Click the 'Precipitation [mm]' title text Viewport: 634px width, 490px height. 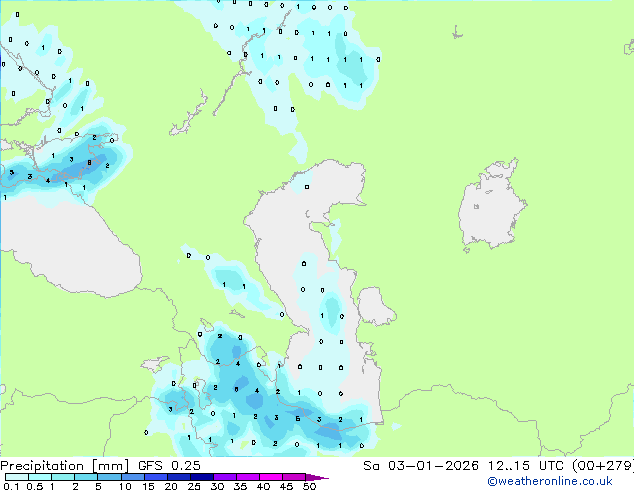pos(65,466)
